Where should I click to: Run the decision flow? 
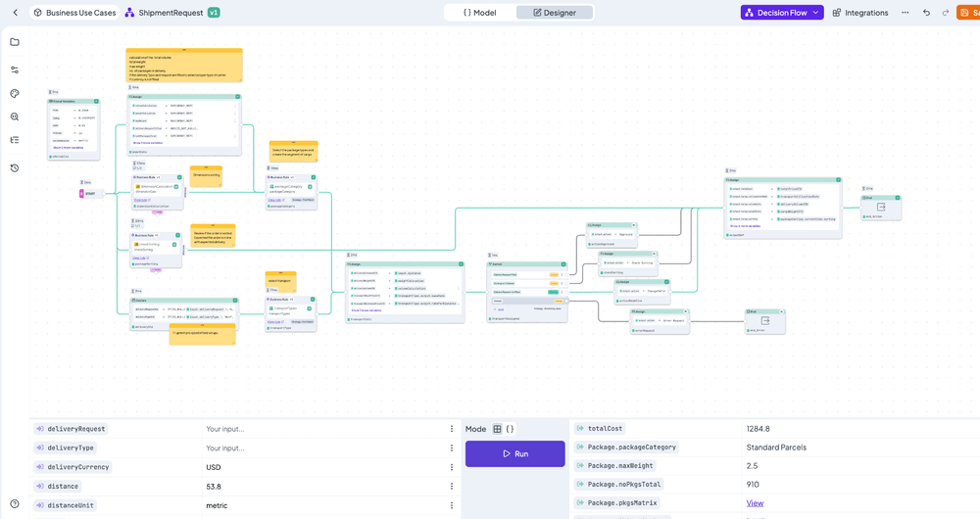pyautogui.click(x=515, y=454)
